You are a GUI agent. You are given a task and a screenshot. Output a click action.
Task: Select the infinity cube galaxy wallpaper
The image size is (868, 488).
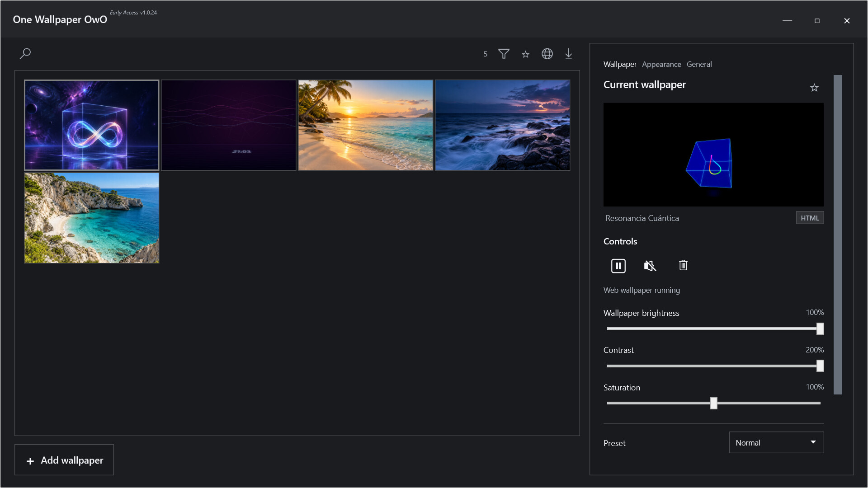[92, 125]
